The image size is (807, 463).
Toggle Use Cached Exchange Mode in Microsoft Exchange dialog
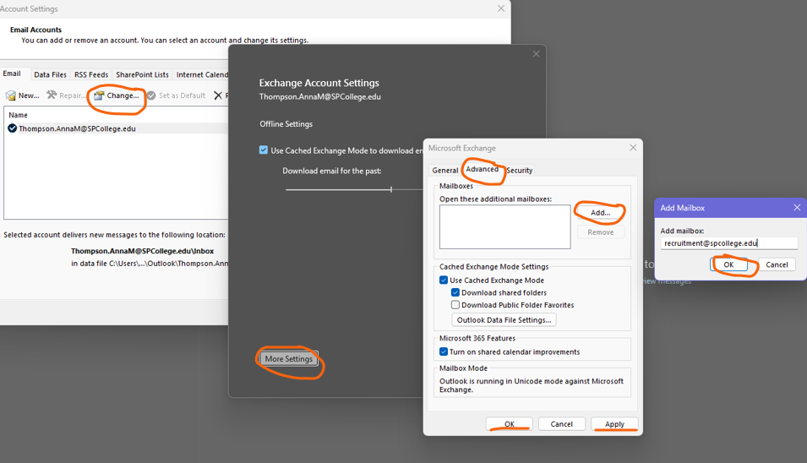[444, 280]
